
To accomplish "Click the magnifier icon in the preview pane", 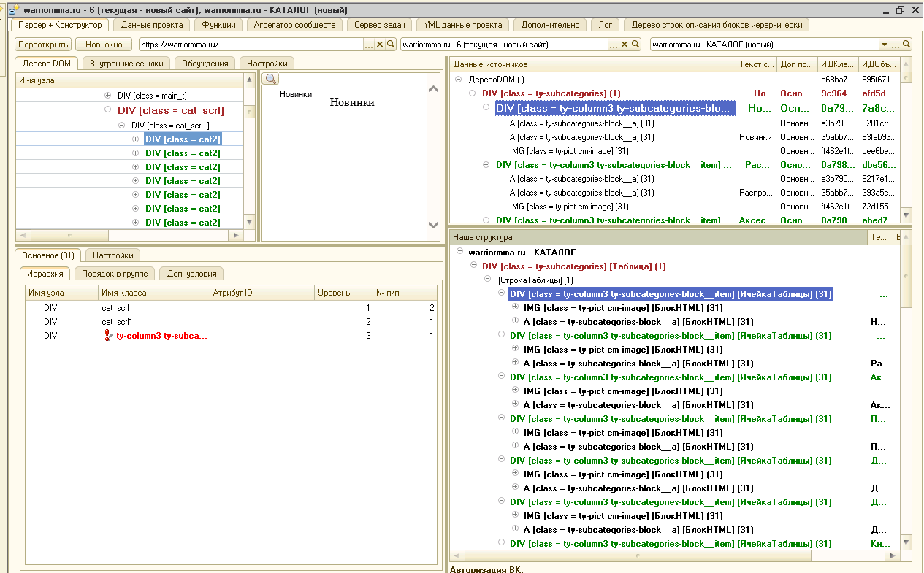I will (x=270, y=79).
